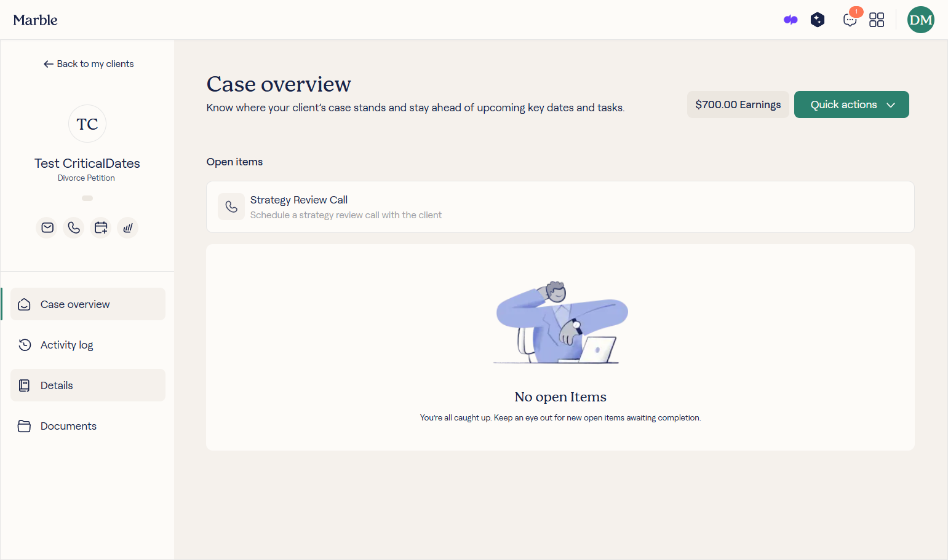Click the Marble logo
The height and width of the screenshot is (560, 948).
(x=35, y=20)
